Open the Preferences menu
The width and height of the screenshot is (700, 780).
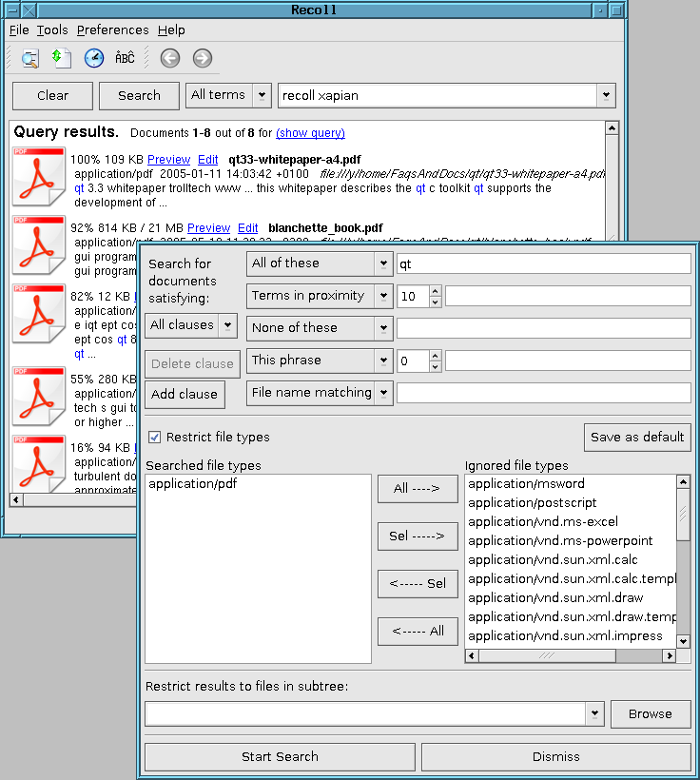(112, 30)
